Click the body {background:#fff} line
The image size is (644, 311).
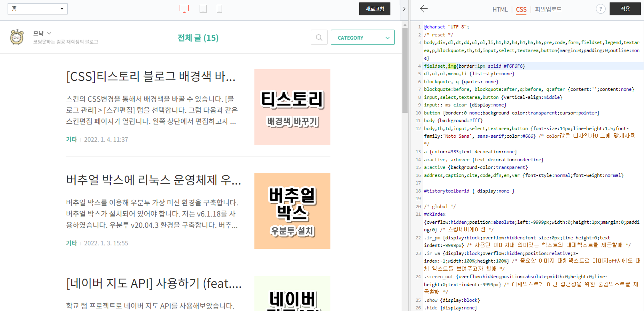pos(453,120)
